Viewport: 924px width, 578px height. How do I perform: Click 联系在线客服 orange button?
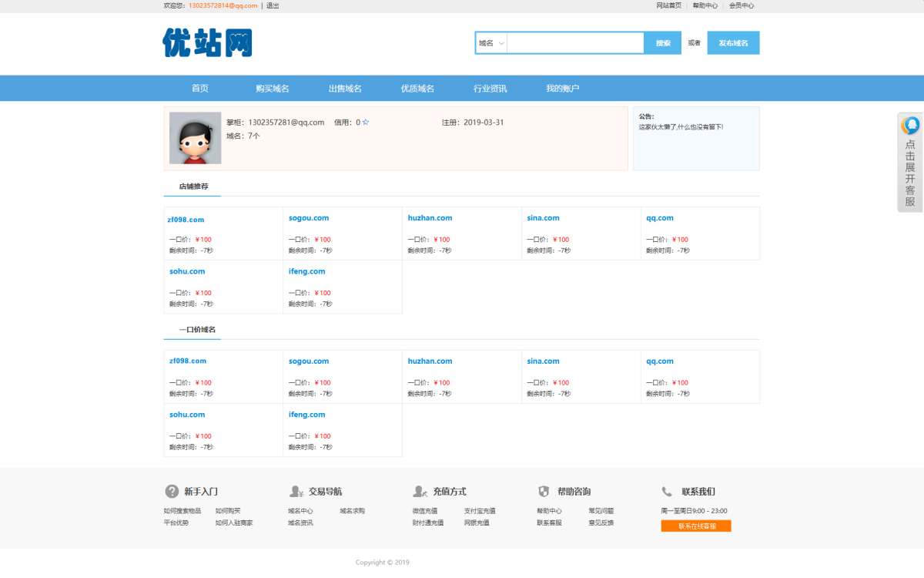tap(696, 526)
